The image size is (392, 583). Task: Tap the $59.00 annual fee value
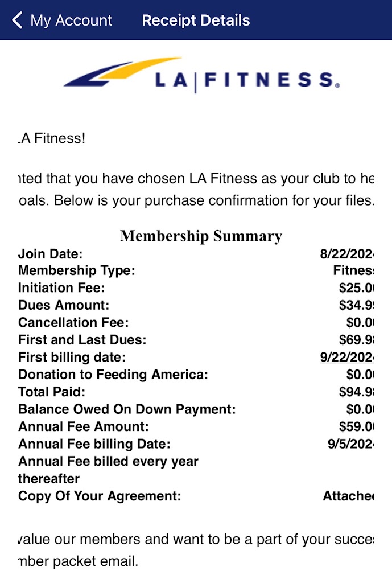tap(356, 426)
